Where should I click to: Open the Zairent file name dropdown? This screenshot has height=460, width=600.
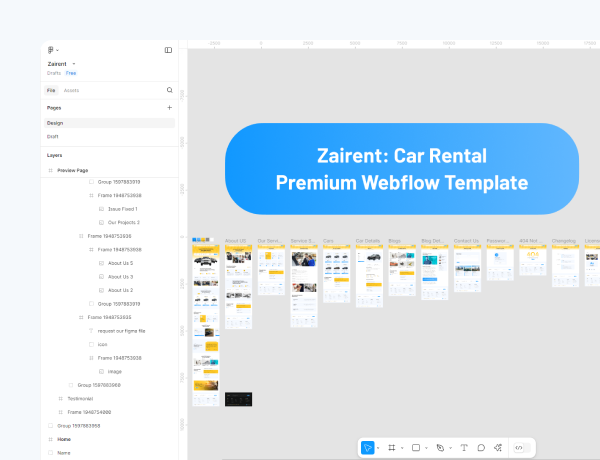74,64
